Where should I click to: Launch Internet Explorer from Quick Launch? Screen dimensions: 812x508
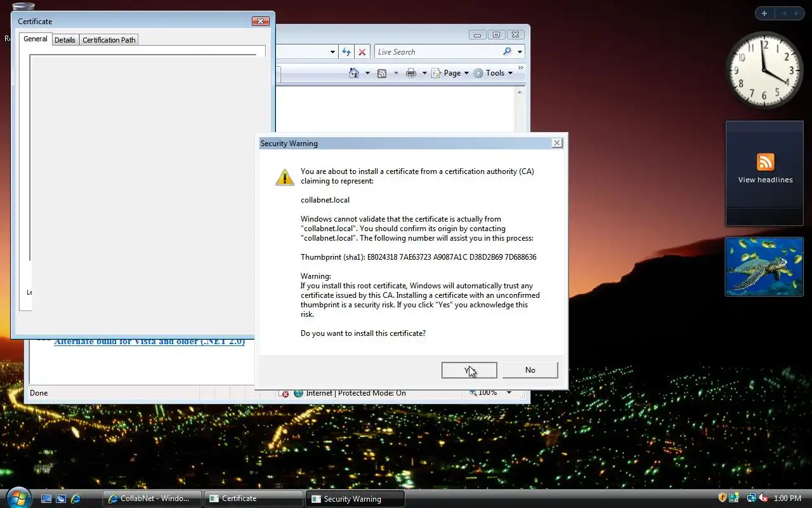coord(75,498)
